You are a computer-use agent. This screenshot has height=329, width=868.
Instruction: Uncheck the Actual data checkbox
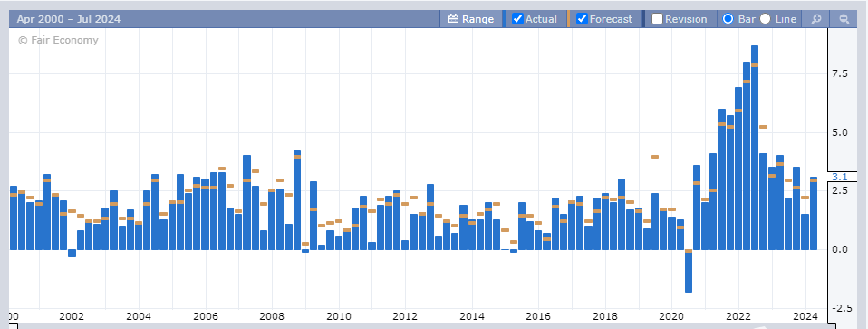(518, 19)
